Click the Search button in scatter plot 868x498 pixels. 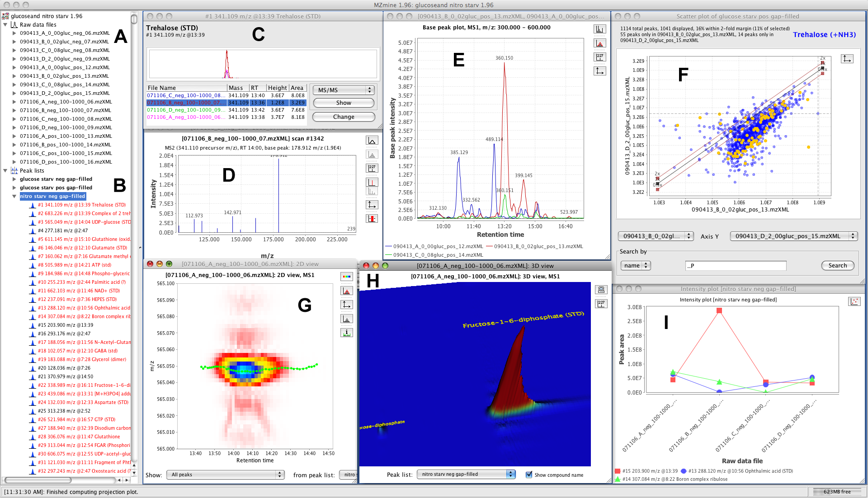838,266
